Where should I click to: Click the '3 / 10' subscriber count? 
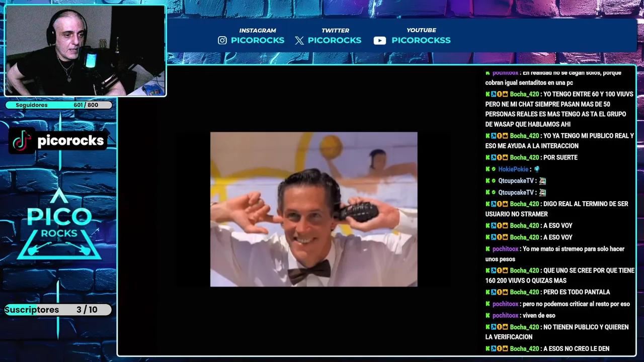tap(87, 310)
